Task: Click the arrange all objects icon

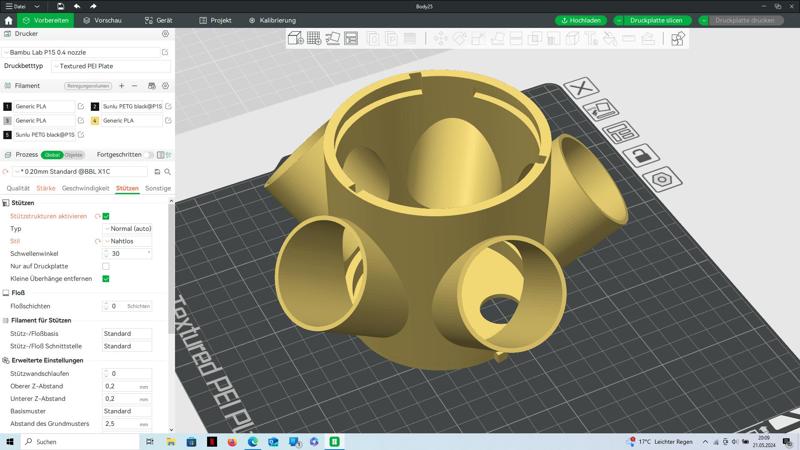Action: coord(351,38)
